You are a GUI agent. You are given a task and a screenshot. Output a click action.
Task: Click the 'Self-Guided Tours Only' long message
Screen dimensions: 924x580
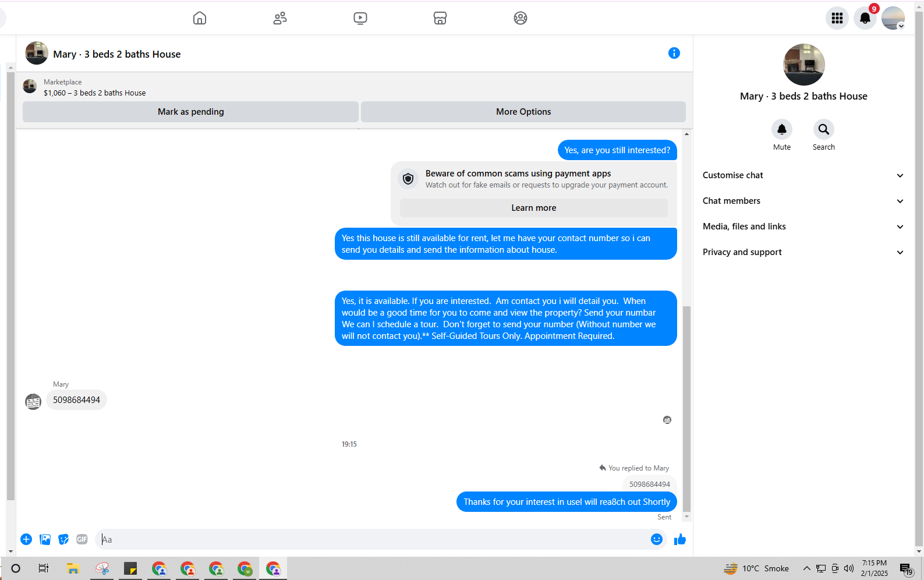click(506, 319)
